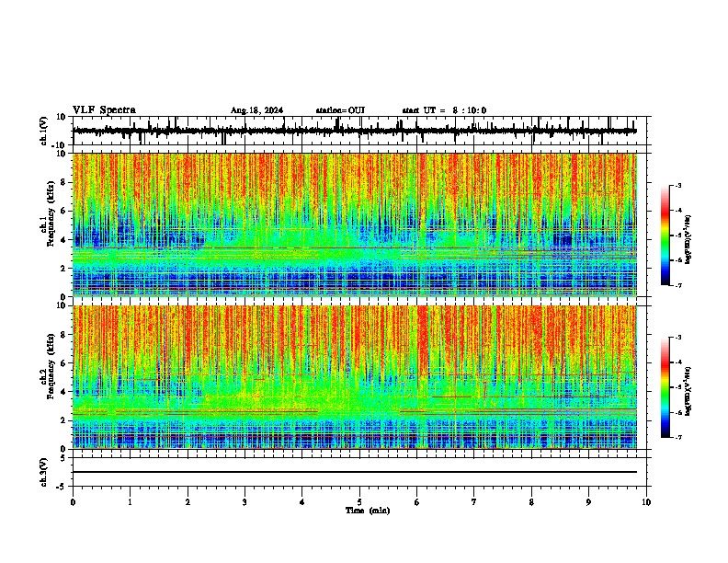Screen dimensions: 728x563
Task: Click time axis tick label "4"
Action: 302,501
